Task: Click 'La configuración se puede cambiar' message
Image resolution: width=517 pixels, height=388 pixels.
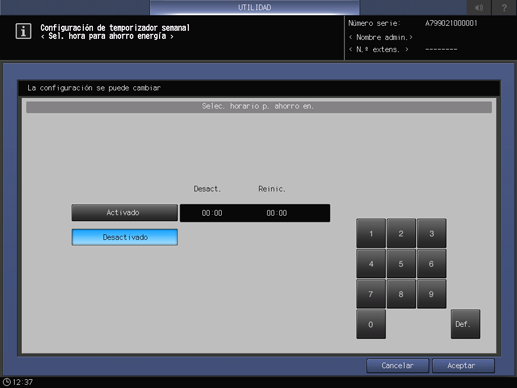Action: (x=94, y=88)
